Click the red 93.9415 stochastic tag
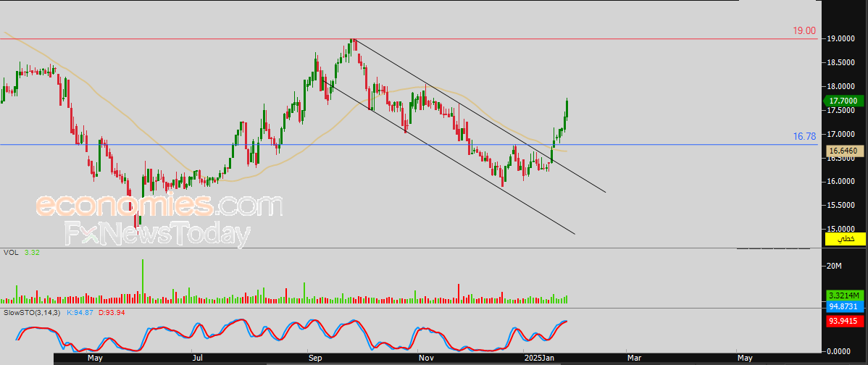The image size is (868, 365). [846, 322]
